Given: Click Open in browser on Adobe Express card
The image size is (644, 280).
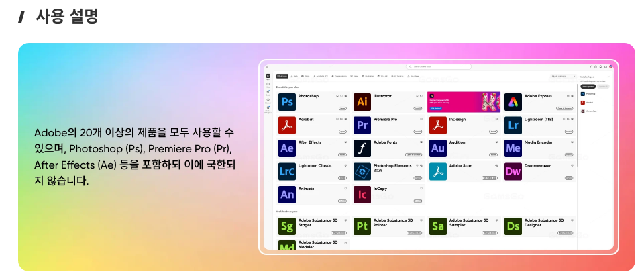Looking at the screenshot, I should (x=565, y=109).
